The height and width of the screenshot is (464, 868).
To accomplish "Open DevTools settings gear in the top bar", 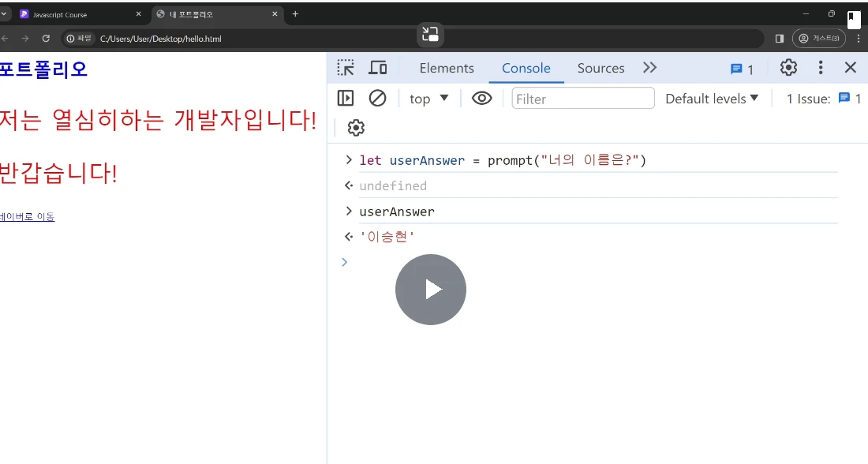I will pyautogui.click(x=788, y=68).
